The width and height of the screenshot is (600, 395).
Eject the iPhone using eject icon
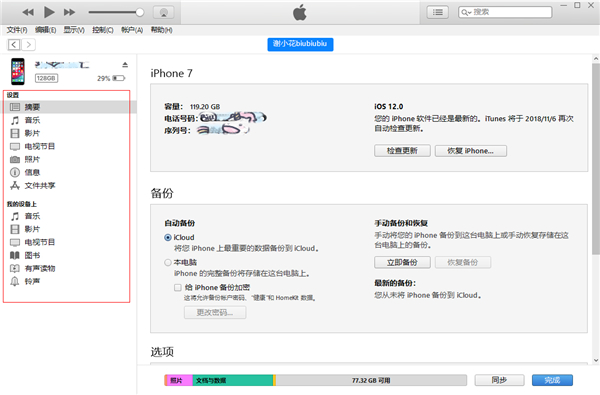tap(125, 65)
